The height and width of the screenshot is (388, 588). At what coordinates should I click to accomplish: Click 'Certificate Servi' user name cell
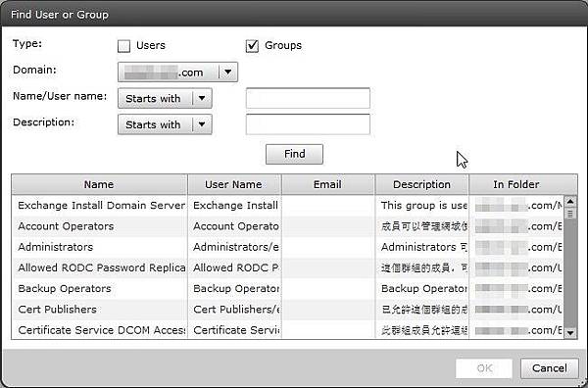tap(234, 330)
